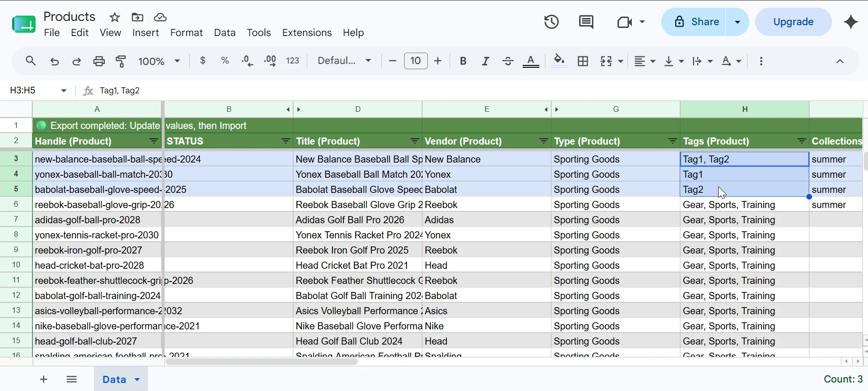Expand hidden column C arrows
Viewport: 868px width, 391px height.
point(293,109)
